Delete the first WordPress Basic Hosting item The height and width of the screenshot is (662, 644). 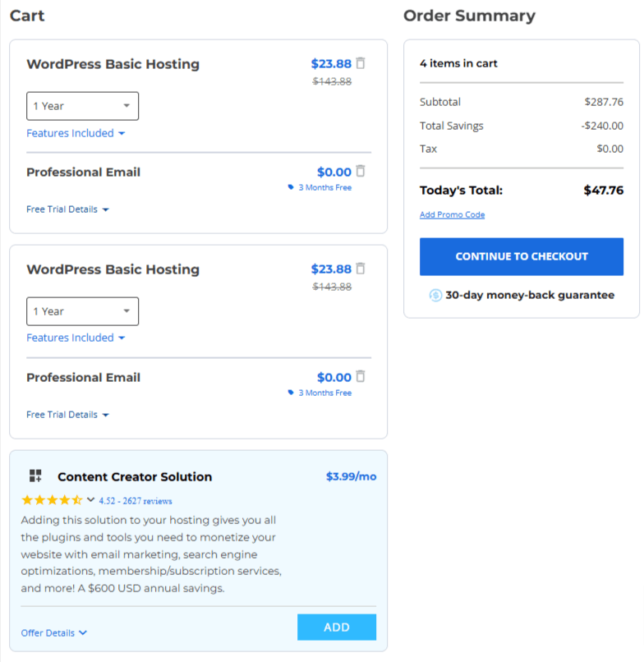[361, 63]
